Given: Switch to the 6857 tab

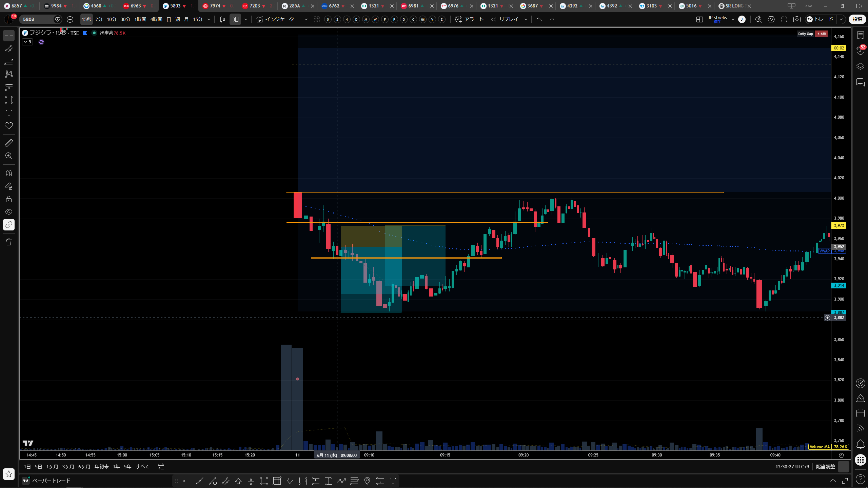Looking at the screenshot, I should pyautogui.click(x=19, y=6).
